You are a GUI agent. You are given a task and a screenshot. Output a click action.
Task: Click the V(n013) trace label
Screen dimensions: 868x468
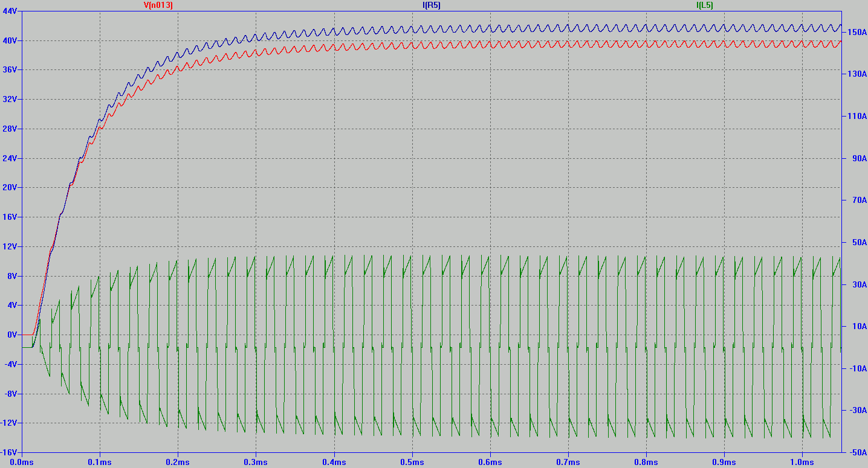158,5
